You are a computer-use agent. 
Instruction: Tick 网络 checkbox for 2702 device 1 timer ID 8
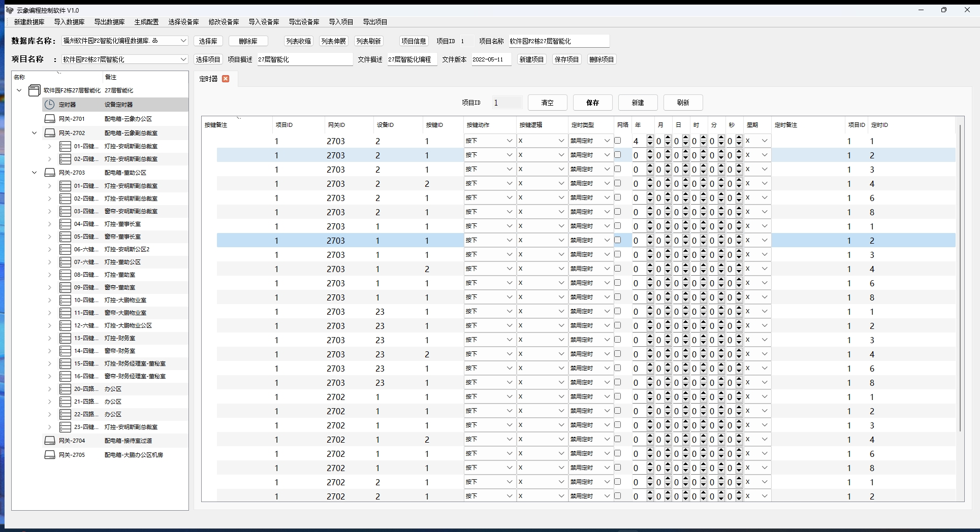(617, 468)
